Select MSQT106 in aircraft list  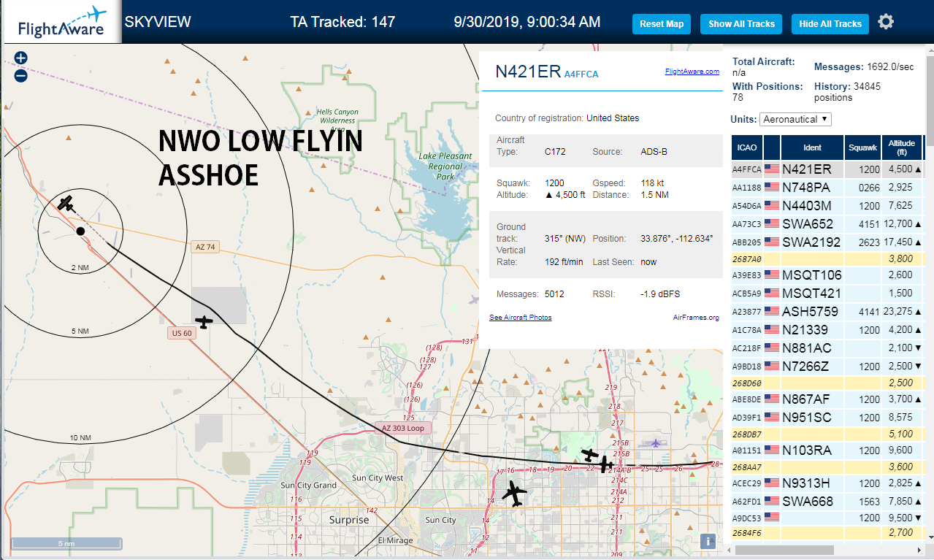point(828,275)
